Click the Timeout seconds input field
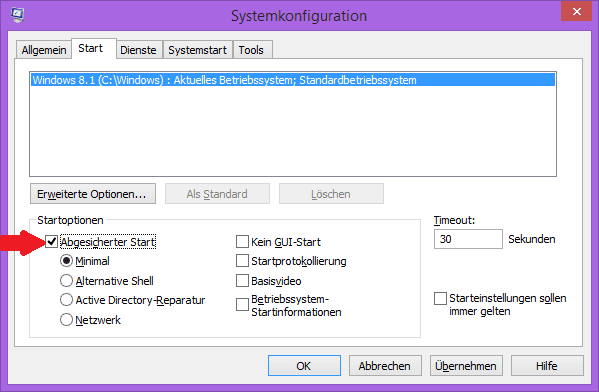This screenshot has height=392, width=599. point(468,239)
